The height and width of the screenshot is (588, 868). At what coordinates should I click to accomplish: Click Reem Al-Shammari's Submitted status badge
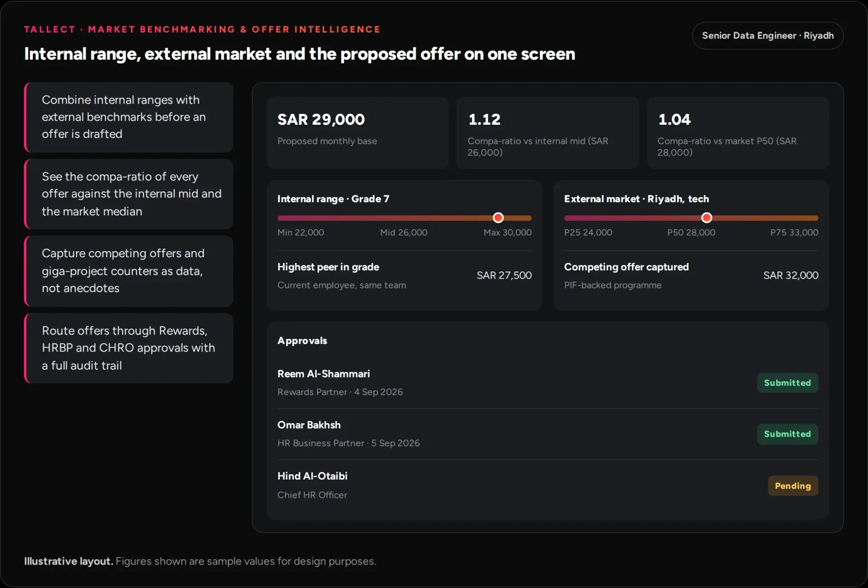coord(788,383)
